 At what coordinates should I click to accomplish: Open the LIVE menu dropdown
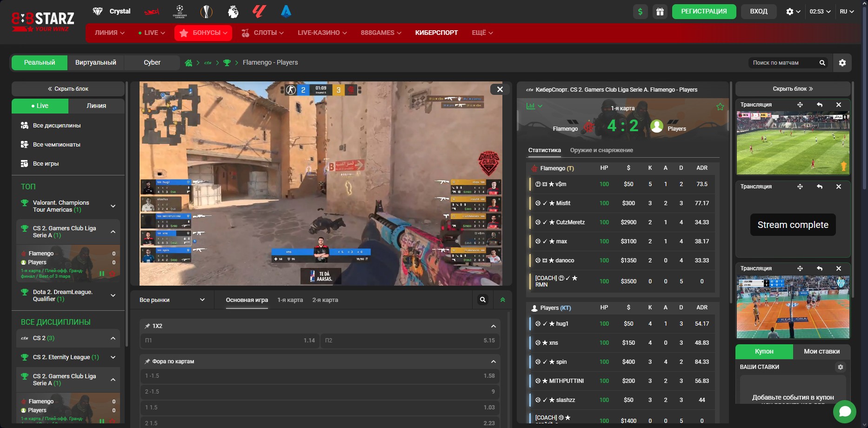coord(152,33)
